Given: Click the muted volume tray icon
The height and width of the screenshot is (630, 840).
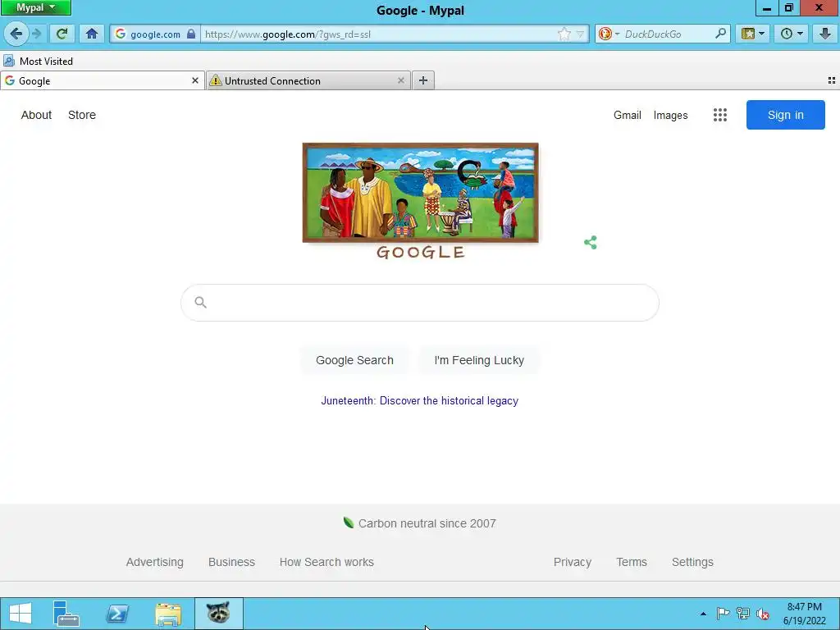Looking at the screenshot, I should pos(763,614).
